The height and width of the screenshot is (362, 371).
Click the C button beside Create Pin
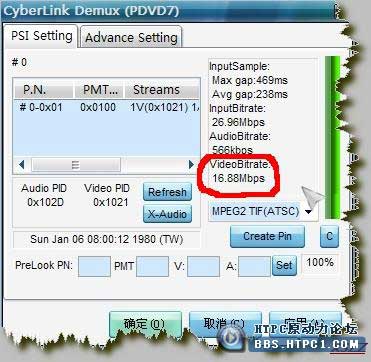click(329, 236)
